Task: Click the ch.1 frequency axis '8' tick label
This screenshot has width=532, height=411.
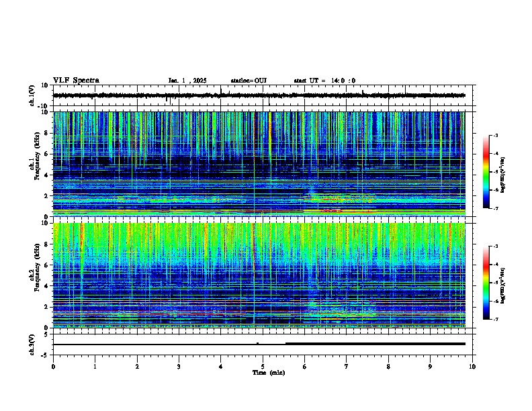Action: (x=47, y=133)
